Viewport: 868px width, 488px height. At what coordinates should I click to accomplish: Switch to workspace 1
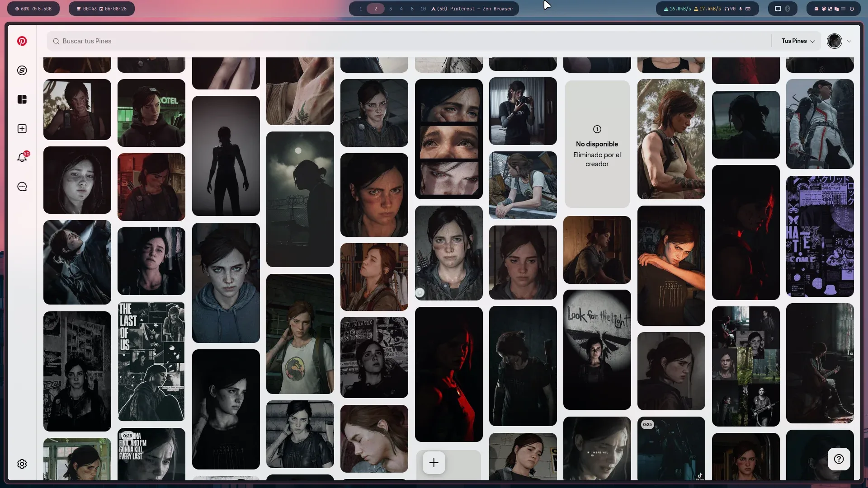click(361, 9)
